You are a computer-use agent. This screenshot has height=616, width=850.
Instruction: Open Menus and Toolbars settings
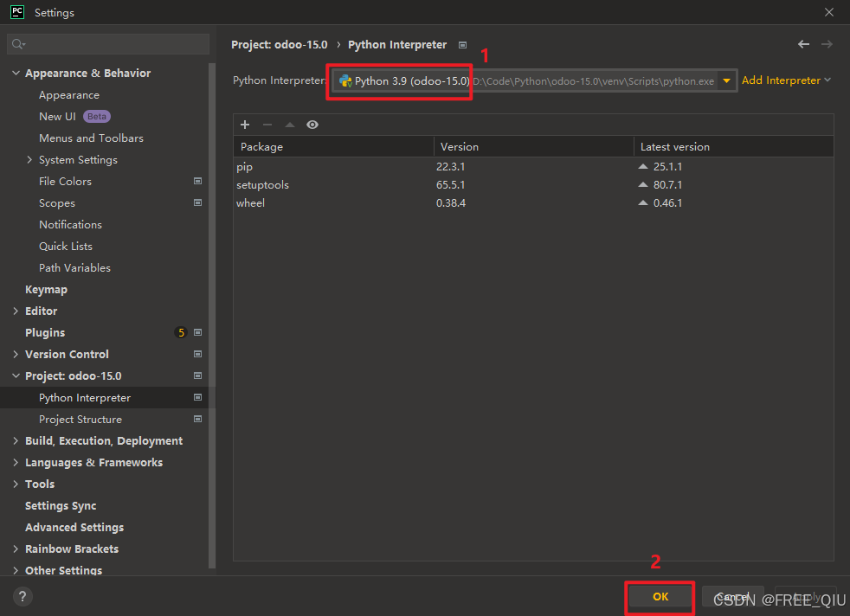click(91, 138)
